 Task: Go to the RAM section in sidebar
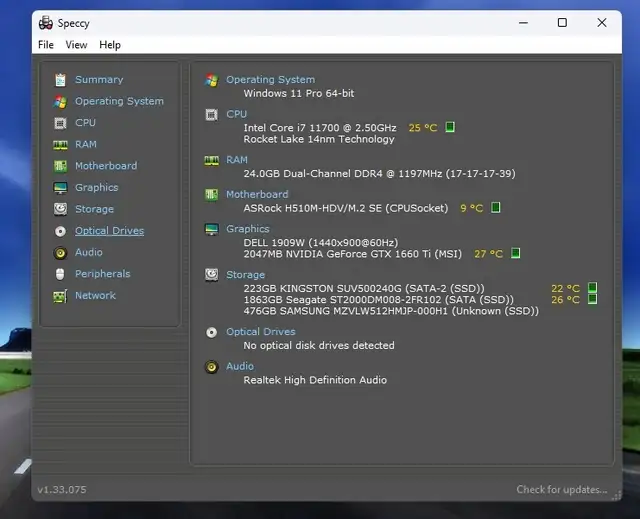[86, 144]
